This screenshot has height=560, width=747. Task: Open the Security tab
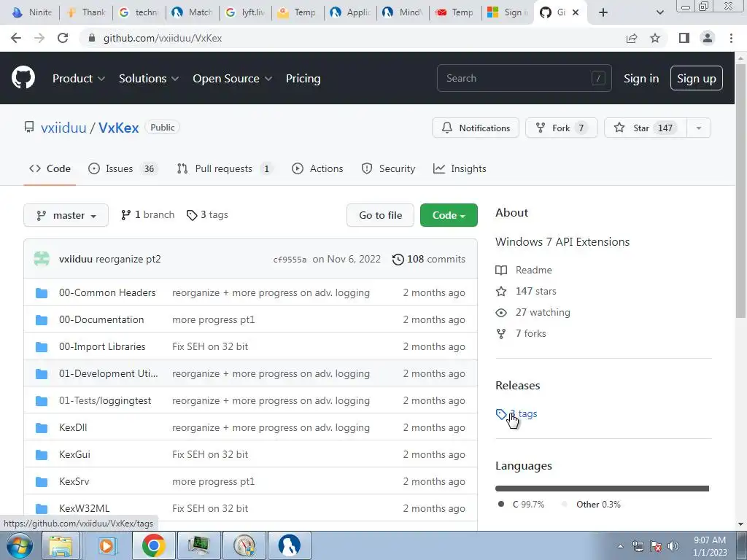coord(388,168)
